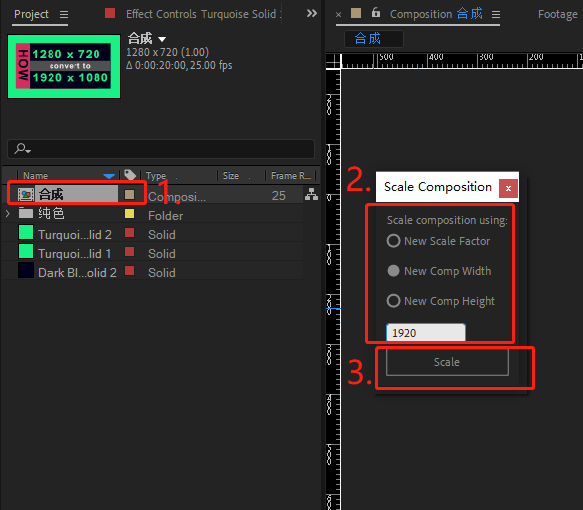Toggle the composition viewer lock icon
Screen dimensions: 583x510
point(376,13)
